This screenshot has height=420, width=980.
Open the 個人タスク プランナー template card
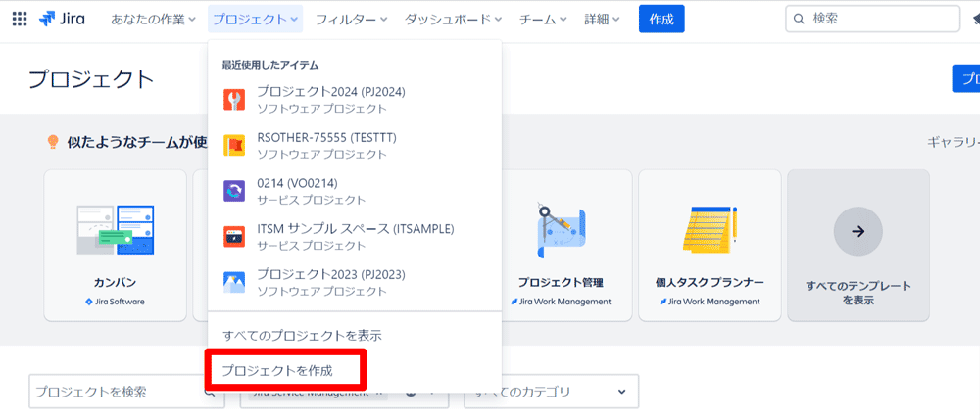(x=710, y=246)
